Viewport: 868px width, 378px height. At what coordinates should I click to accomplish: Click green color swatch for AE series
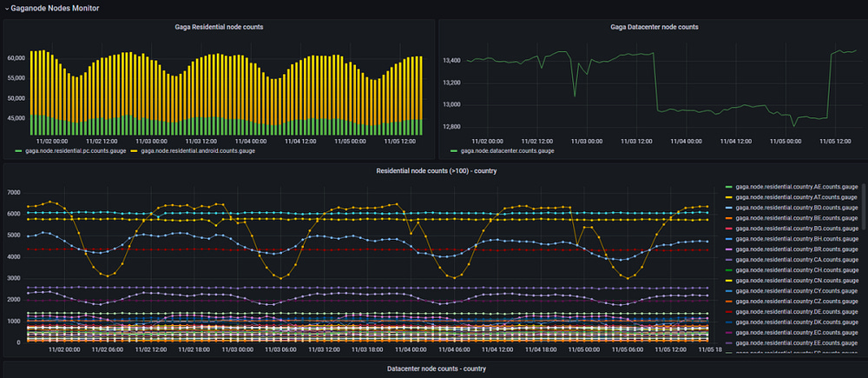[x=728, y=187]
